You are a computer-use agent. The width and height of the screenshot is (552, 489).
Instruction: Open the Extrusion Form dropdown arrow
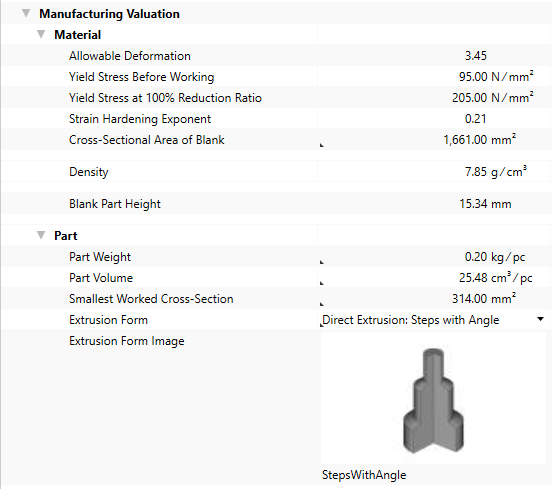[540, 319]
